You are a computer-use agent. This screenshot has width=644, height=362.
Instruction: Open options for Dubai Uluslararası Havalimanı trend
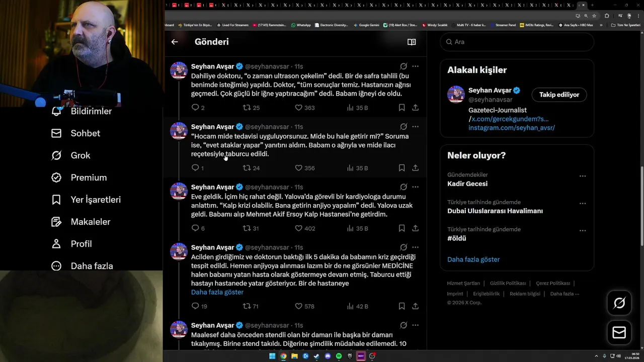(583, 203)
